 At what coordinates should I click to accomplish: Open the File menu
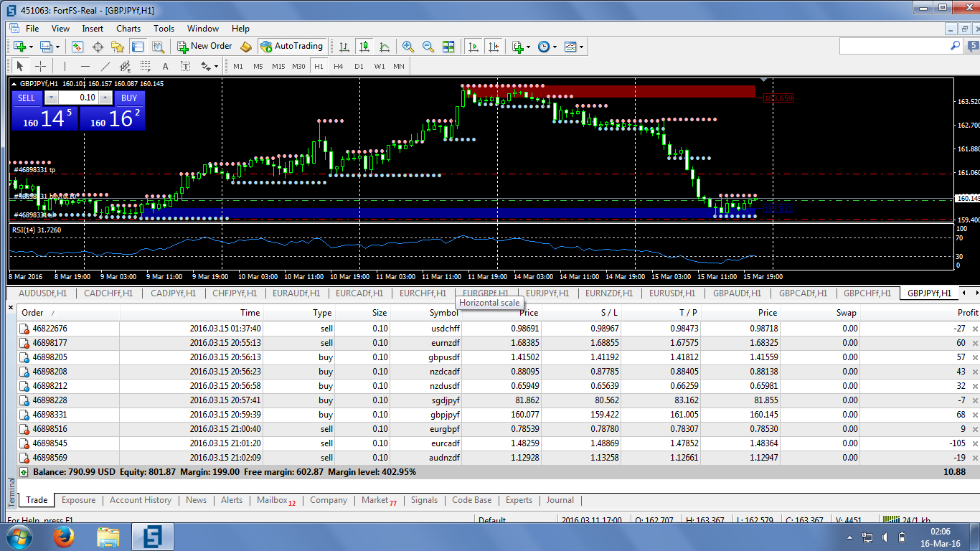tap(32, 29)
